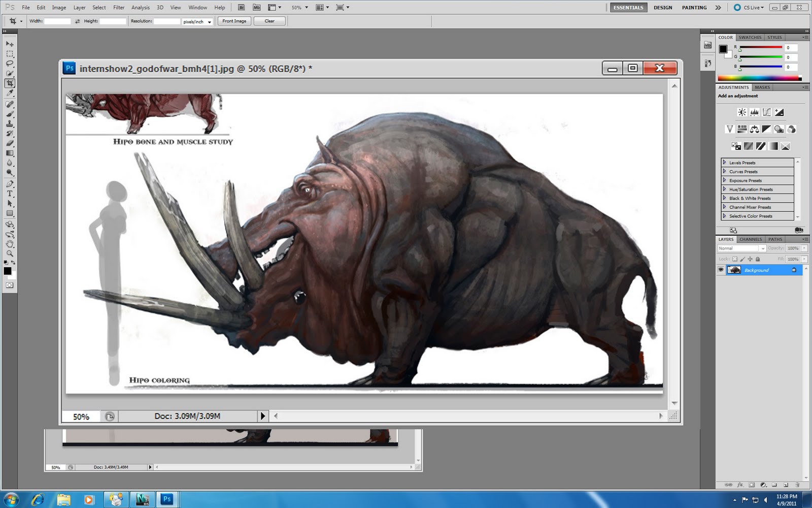Toggle lock image pixels
Viewport: 812px width, 508px height.
pos(742,259)
